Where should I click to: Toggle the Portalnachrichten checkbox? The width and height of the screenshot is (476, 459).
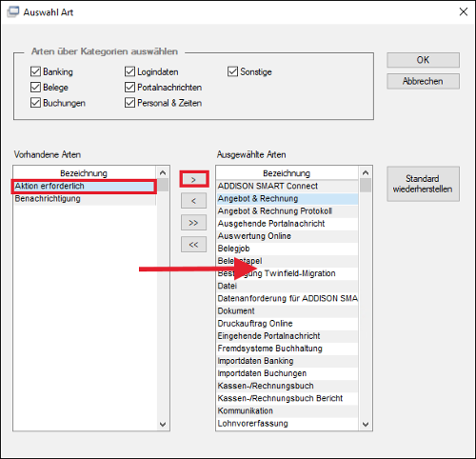coord(129,88)
